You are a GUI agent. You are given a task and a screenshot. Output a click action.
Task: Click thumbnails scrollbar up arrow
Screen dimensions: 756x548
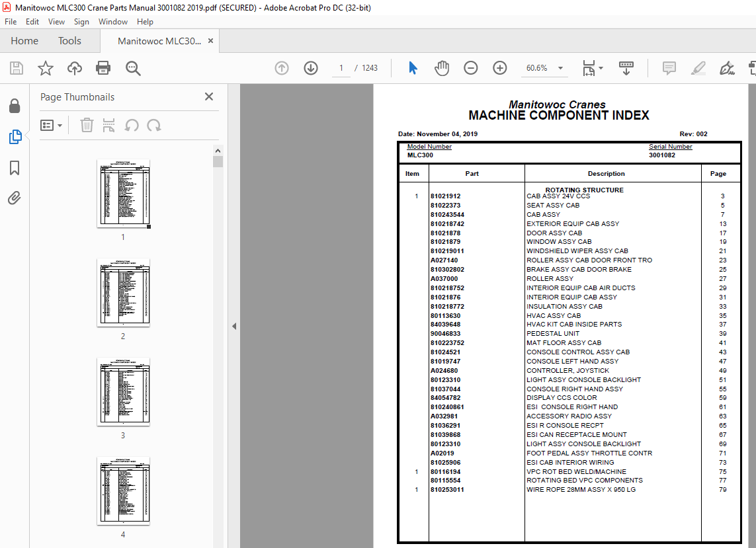(218, 151)
